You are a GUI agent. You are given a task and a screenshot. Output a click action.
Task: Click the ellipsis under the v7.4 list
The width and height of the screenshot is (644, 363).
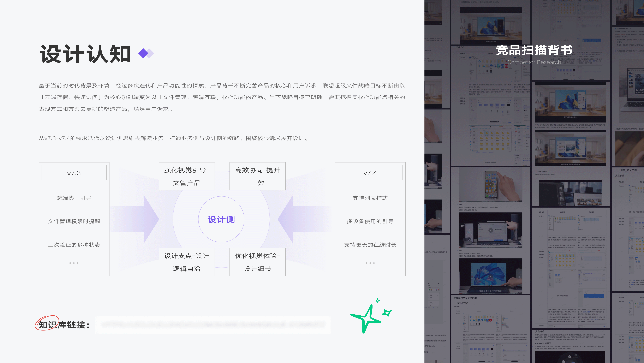370,263
